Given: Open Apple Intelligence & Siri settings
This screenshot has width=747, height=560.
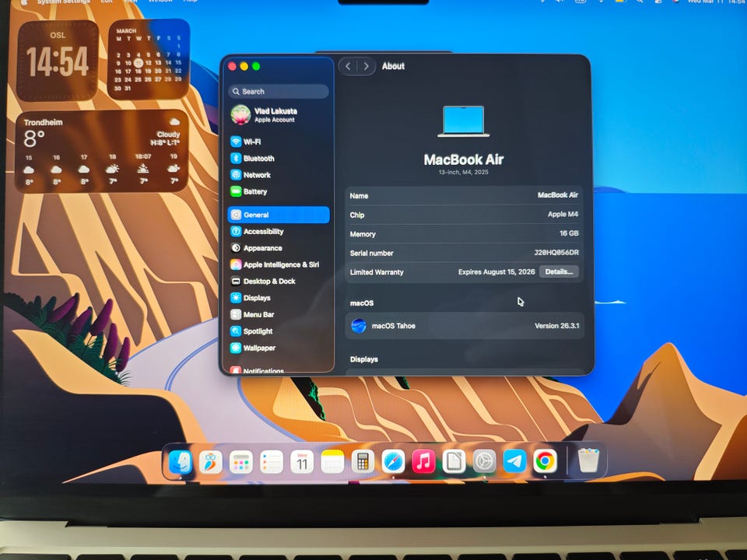Looking at the screenshot, I should pos(279,264).
